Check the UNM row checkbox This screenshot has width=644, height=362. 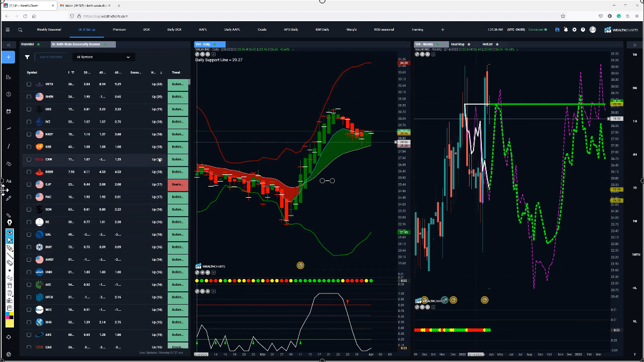click(29, 272)
